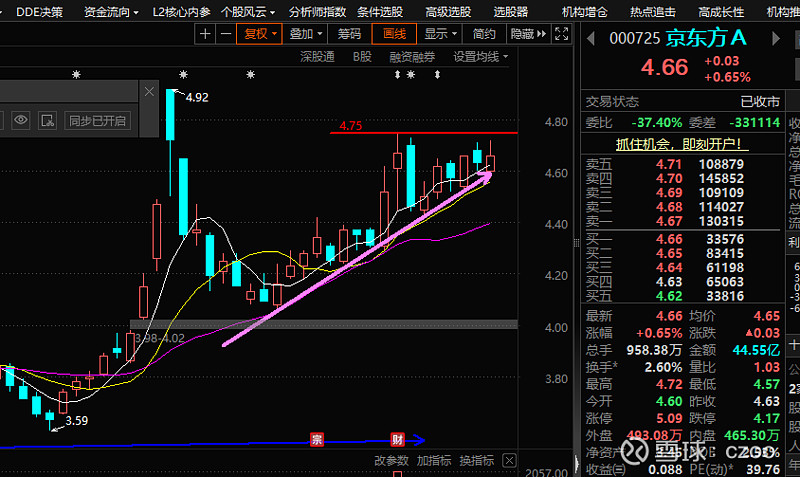Viewport: 800px width, 477px height.
Task: Open 热点追击 menu
Action: (653, 12)
